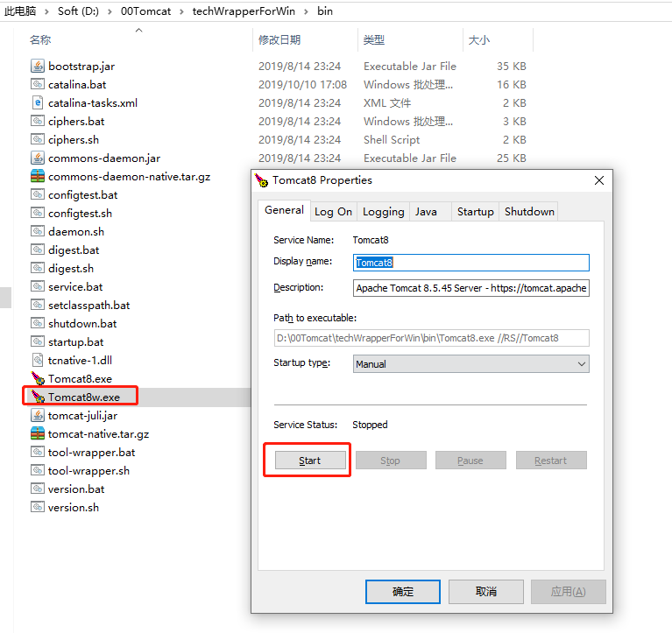
Task: Click catalina.bat date 2019/10/10 17:08
Action: click(302, 84)
